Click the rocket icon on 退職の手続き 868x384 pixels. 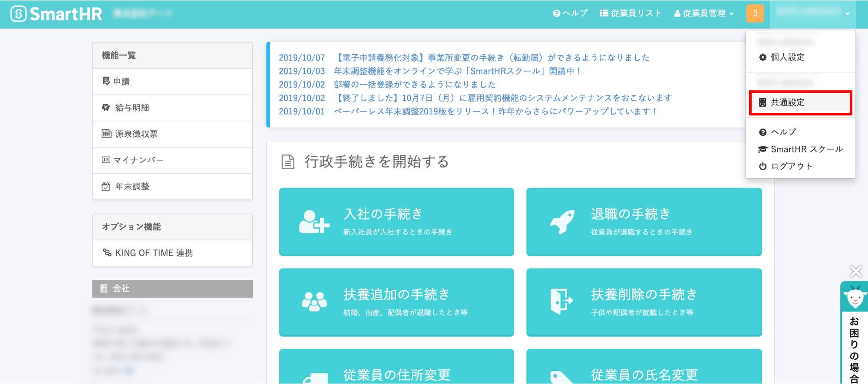point(562,222)
